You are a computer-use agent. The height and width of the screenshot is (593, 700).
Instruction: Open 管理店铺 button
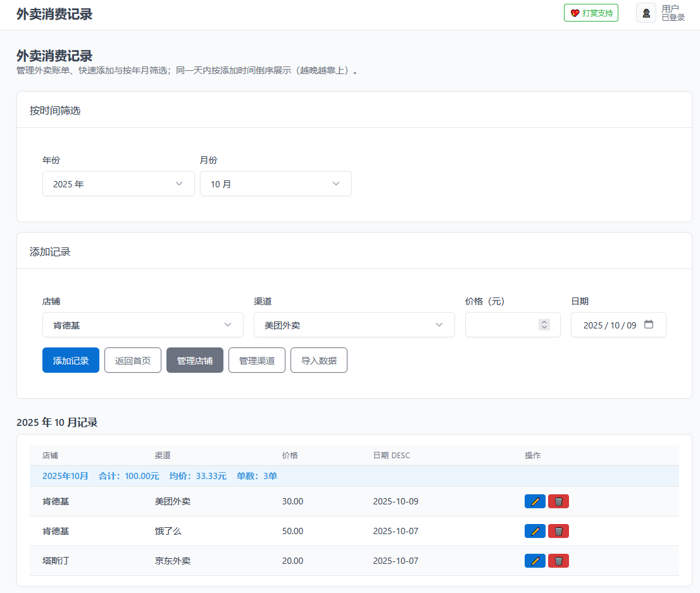[195, 361]
